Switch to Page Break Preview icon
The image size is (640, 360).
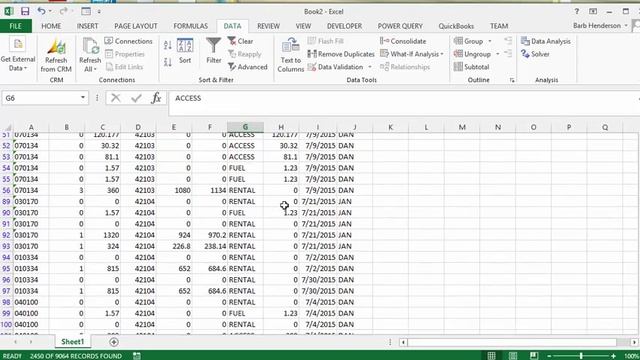(534, 356)
